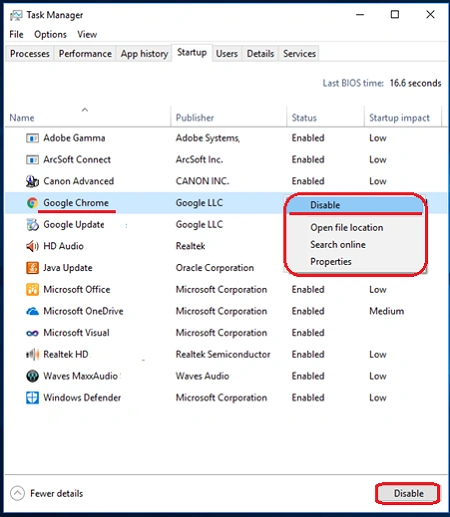Viewport: 450px width, 517px height.
Task: Click the Google Update icon
Action: point(32,225)
